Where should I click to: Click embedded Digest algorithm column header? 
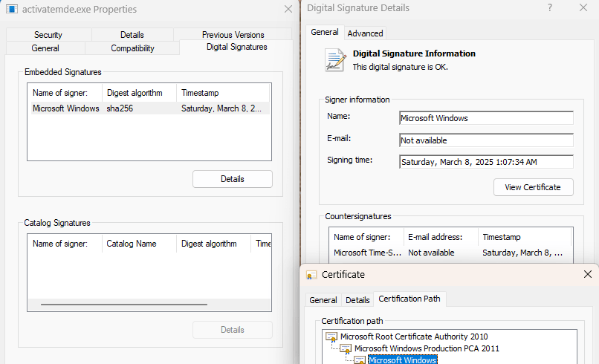pos(140,93)
